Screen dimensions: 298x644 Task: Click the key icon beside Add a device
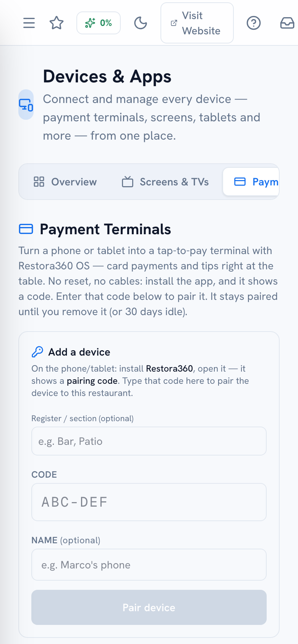coord(37,352)
